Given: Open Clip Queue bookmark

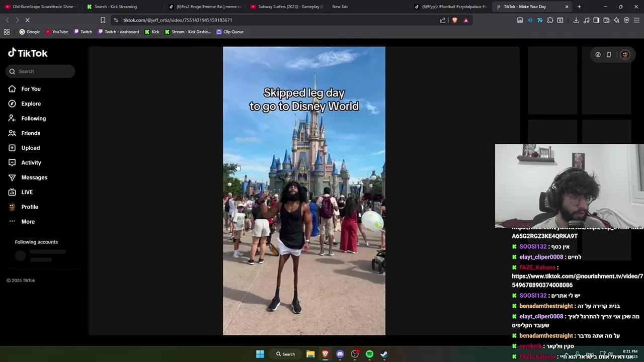Looking at the screenshot, I should point(230,32).
